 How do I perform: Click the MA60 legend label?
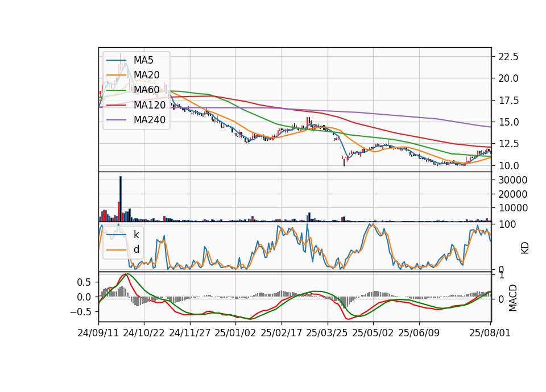[147, 90]
